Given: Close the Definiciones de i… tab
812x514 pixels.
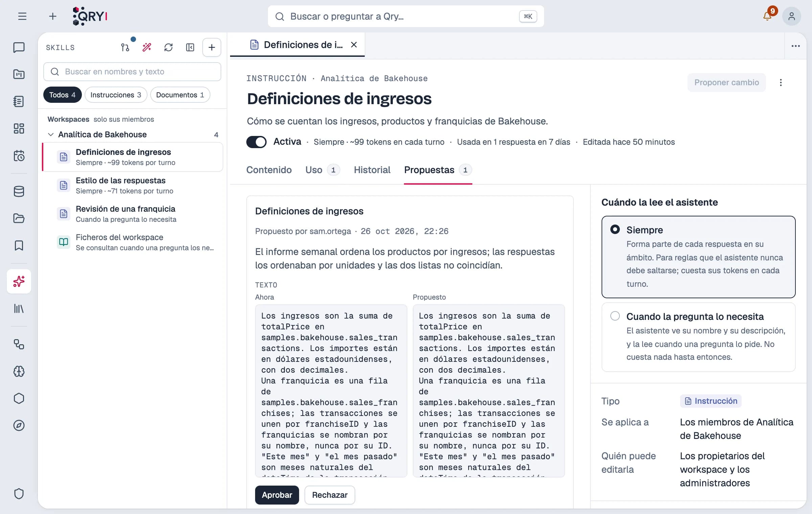Looking at the screenshot, I should coord(354,45).
